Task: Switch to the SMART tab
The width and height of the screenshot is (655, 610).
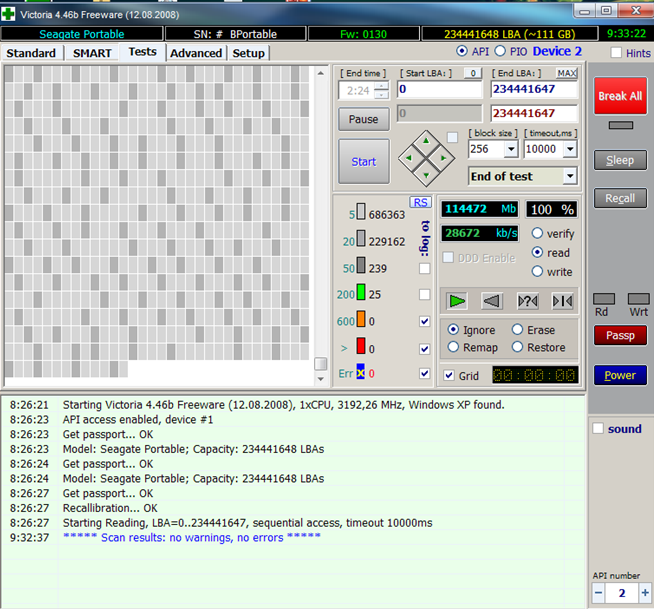Action: click(x=92, y=53)
